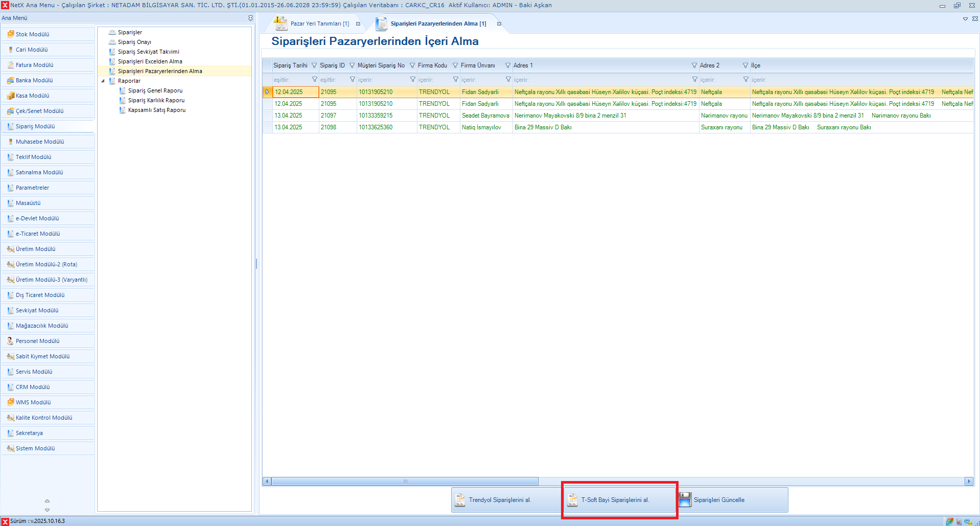Open the Kasa Modülü icon
Viewport: 980px width, 526px height.
(10, 96)
